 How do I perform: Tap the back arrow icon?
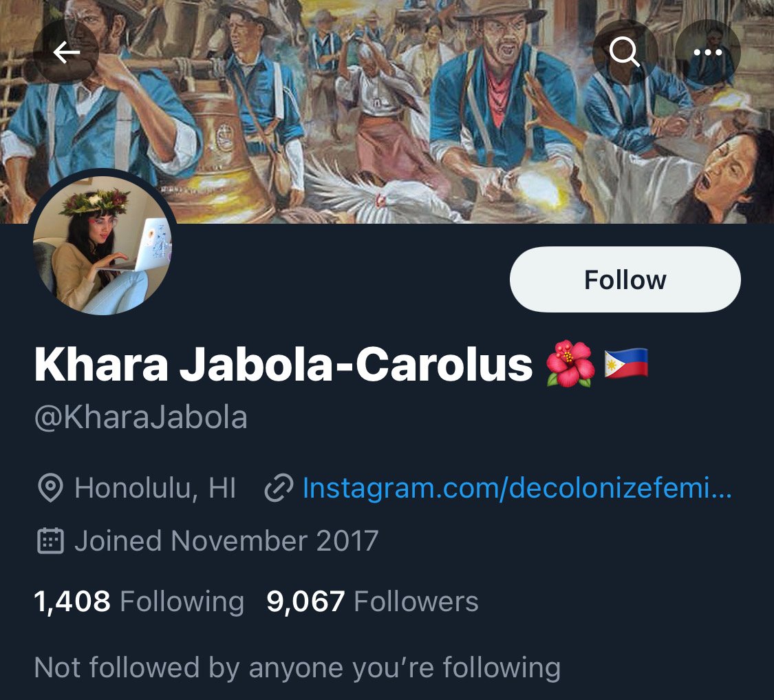tap(66, 52)
